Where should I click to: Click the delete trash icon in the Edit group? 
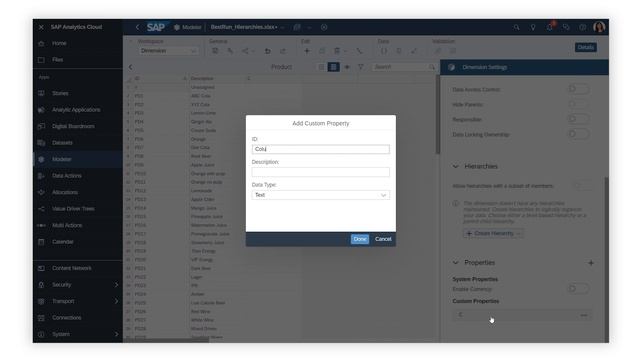pos(337,51)
